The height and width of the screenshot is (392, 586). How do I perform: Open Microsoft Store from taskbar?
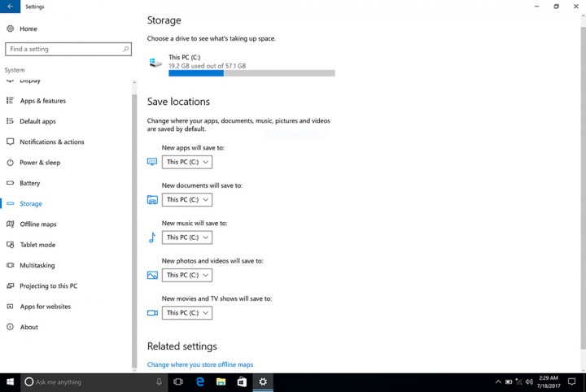(x=242, y=382)
